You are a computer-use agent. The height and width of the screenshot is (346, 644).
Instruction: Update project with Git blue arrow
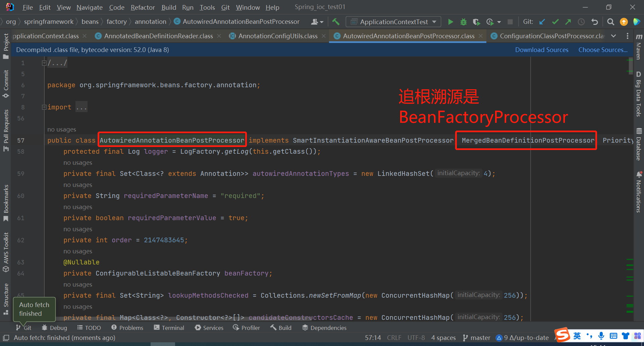[542, 22]
